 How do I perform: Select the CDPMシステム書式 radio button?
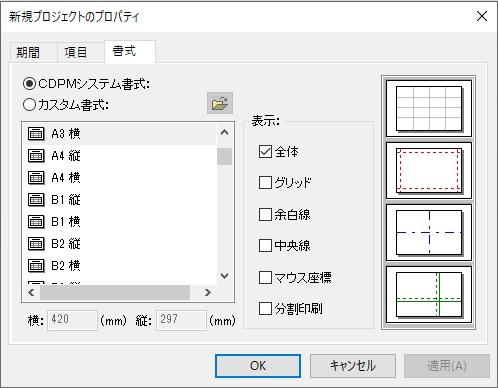(x=29, y=84)
